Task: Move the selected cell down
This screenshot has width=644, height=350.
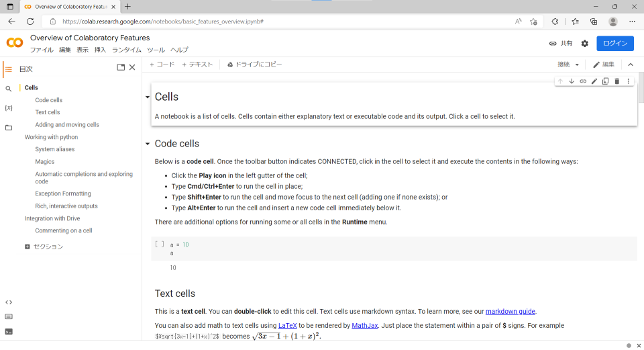Action: [572, 81]
